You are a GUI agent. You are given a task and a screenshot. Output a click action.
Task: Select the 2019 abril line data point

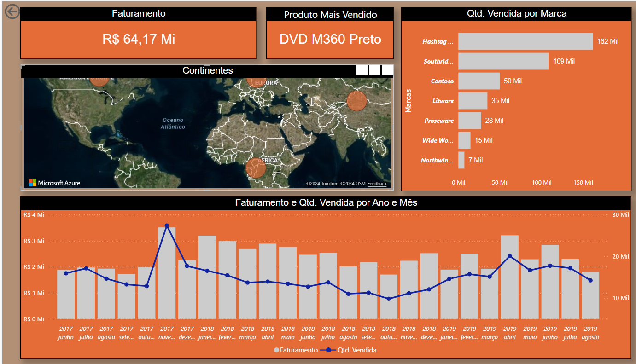(x=509, y=256)
